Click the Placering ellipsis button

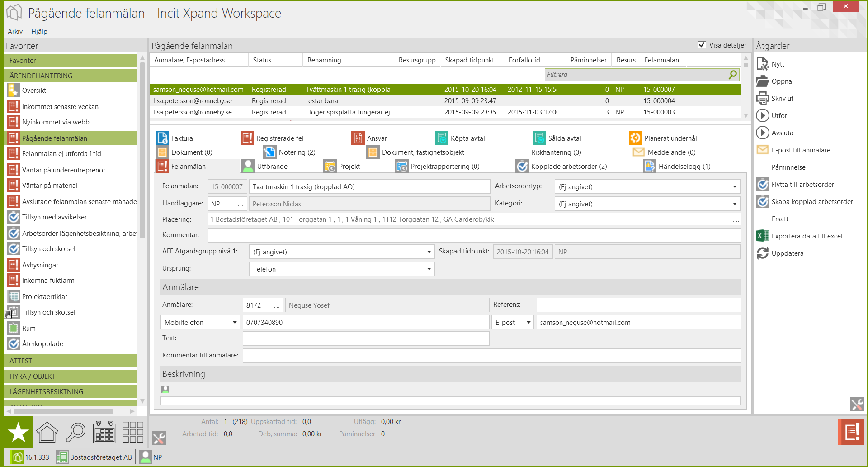tap(736, 219)
